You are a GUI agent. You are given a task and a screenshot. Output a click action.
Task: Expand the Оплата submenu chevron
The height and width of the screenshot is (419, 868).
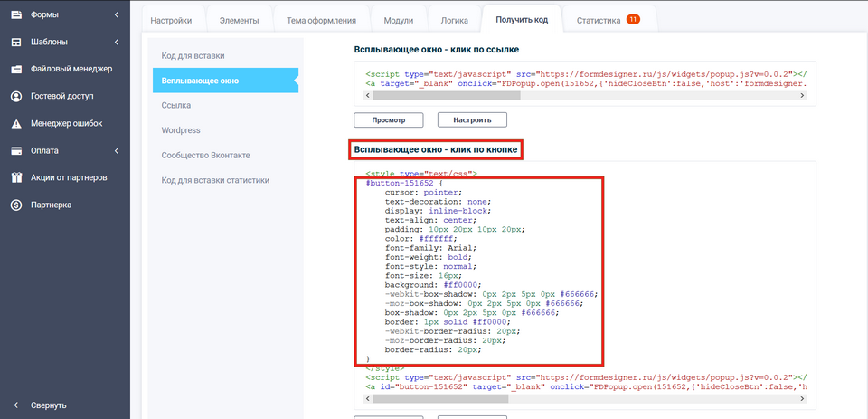point(116,150)
